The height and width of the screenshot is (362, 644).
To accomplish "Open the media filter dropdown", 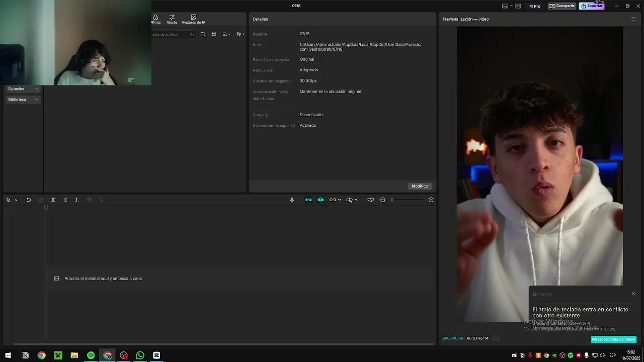I will 240,34.
